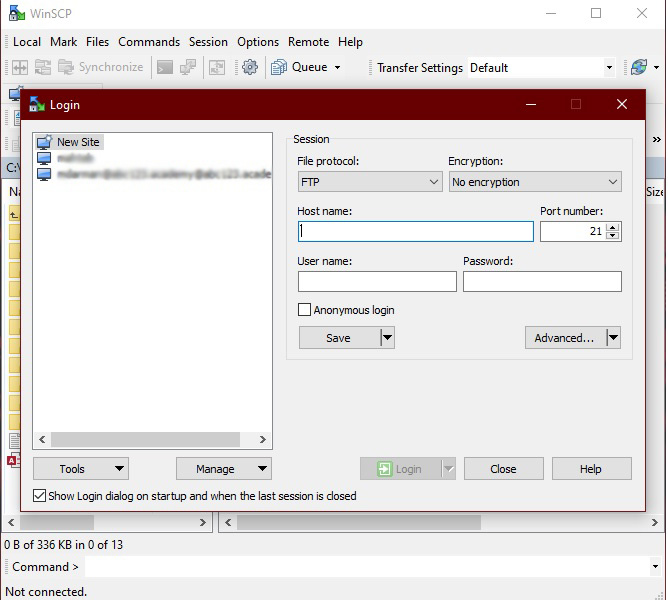The width and height of the screenshot is (668, 600).
Task: Click the globe New Session icon
Action: (638, 67)
